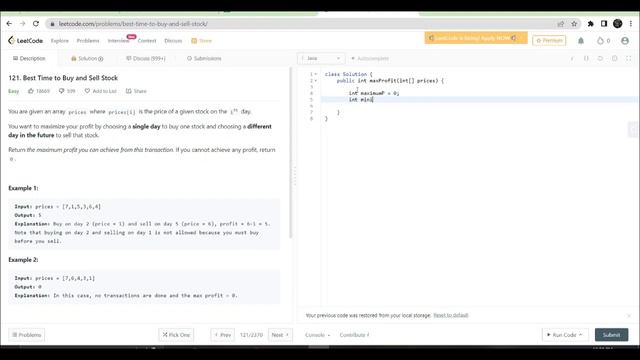
Task: Click the Share button under the title
Action: 136,91
